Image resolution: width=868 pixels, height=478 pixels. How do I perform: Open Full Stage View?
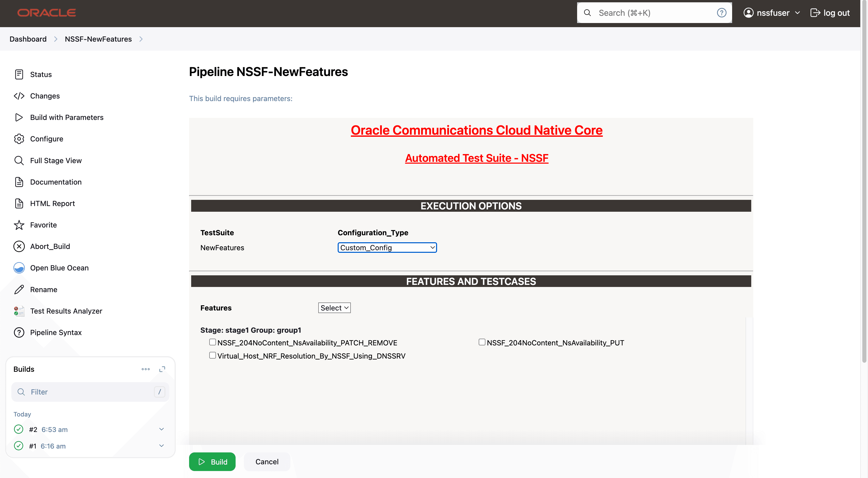56,160
